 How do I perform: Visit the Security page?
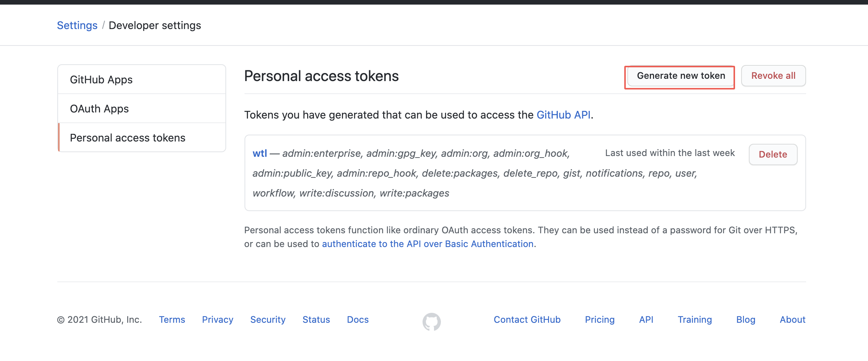tap(268, 320)
